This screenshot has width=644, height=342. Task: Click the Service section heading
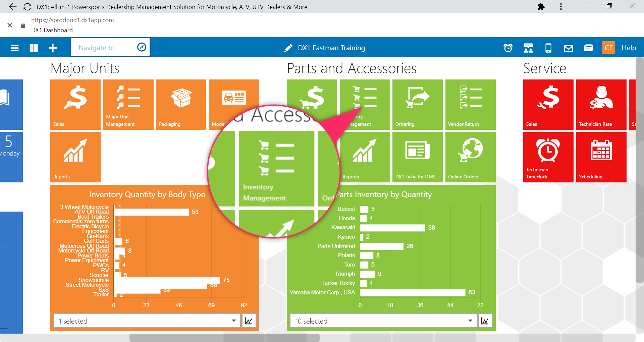(545, 68)
